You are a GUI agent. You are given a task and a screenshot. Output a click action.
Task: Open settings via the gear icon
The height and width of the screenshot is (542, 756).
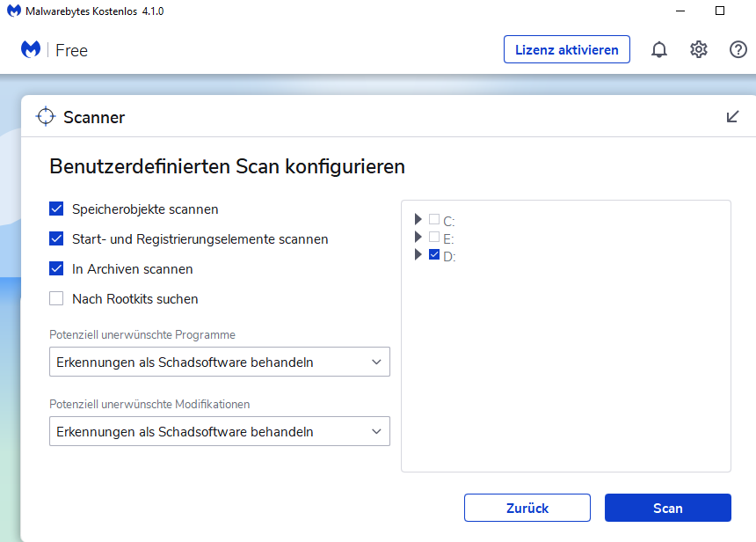pyautogui.click(x=699, y=49)
